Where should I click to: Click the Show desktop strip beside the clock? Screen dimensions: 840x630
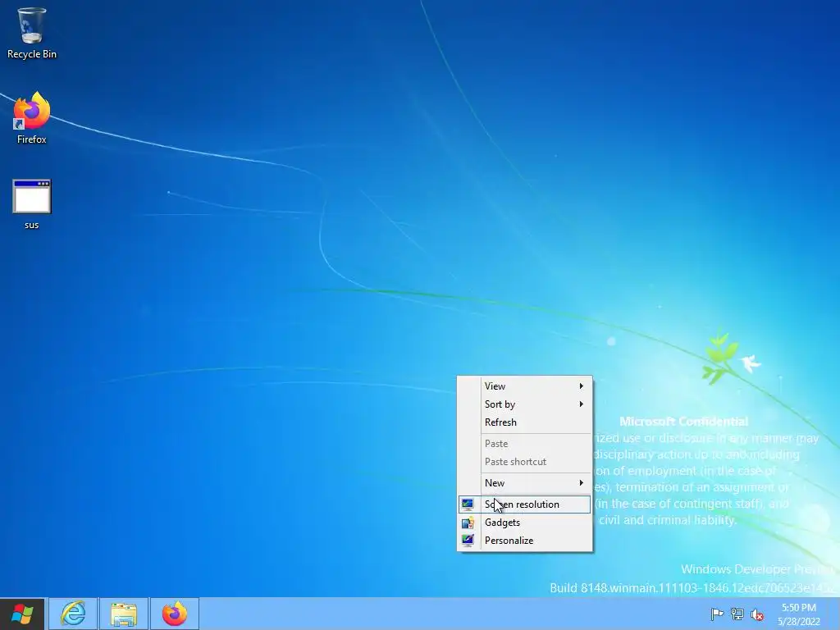click(x=834, y=614)
